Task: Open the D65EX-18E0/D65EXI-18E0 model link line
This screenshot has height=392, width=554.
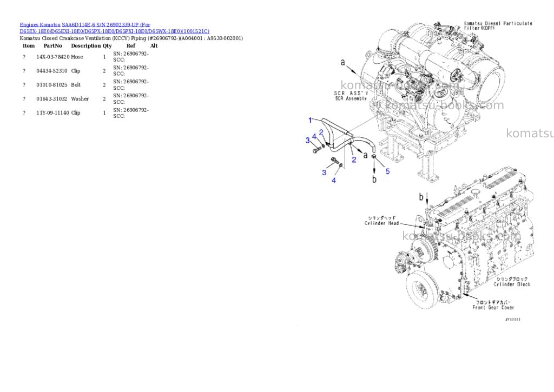Action: click(115, 31)
